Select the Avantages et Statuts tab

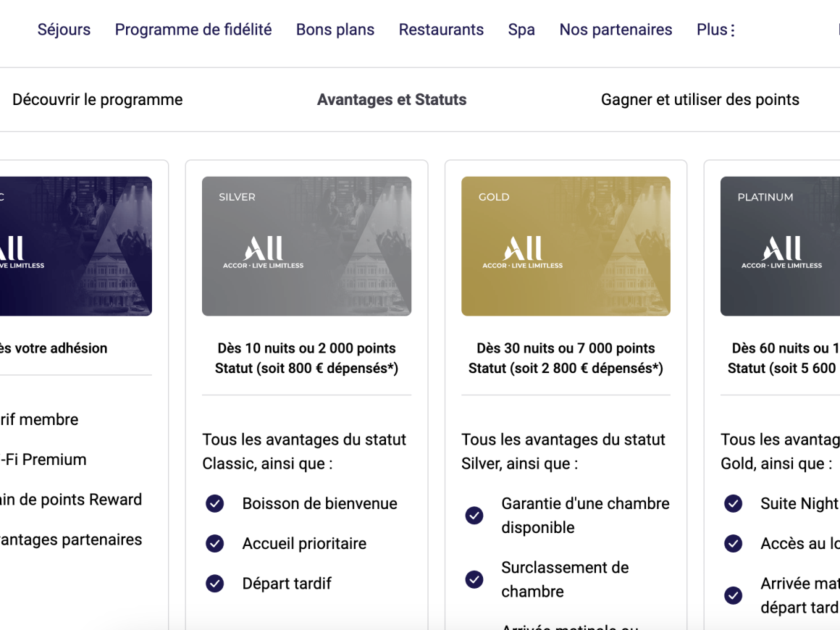392,100
